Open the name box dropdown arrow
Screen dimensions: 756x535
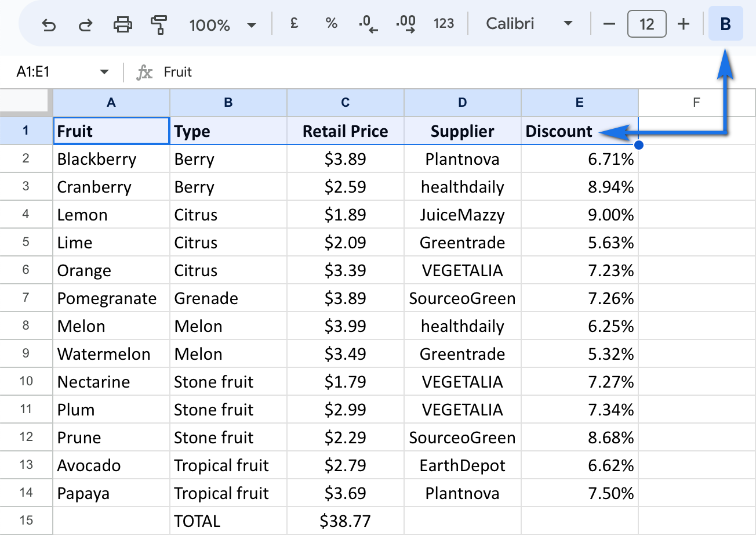[x=104, y=72]
